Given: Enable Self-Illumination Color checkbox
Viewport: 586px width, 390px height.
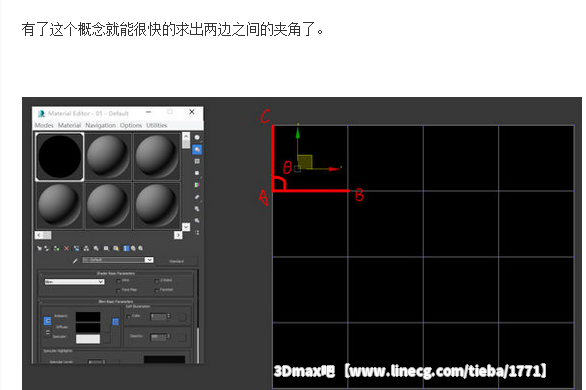Looking at the screenshot, I should tap(128, 316).
